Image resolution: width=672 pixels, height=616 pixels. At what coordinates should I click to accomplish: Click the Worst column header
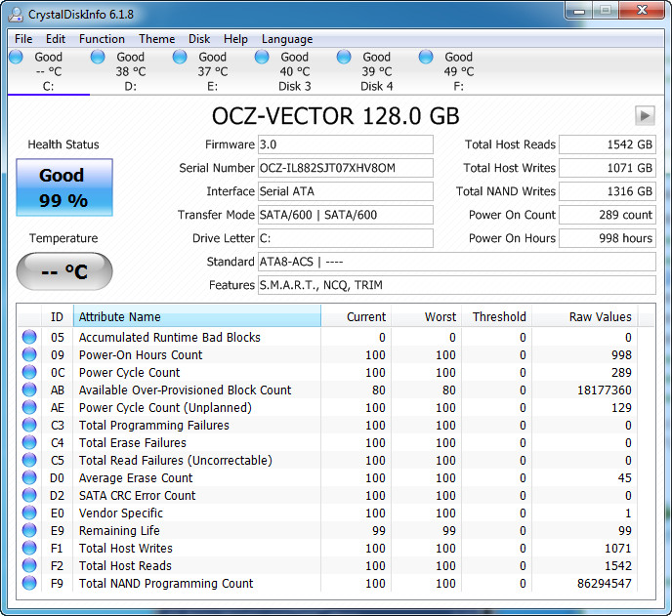[x=427, y=317]
